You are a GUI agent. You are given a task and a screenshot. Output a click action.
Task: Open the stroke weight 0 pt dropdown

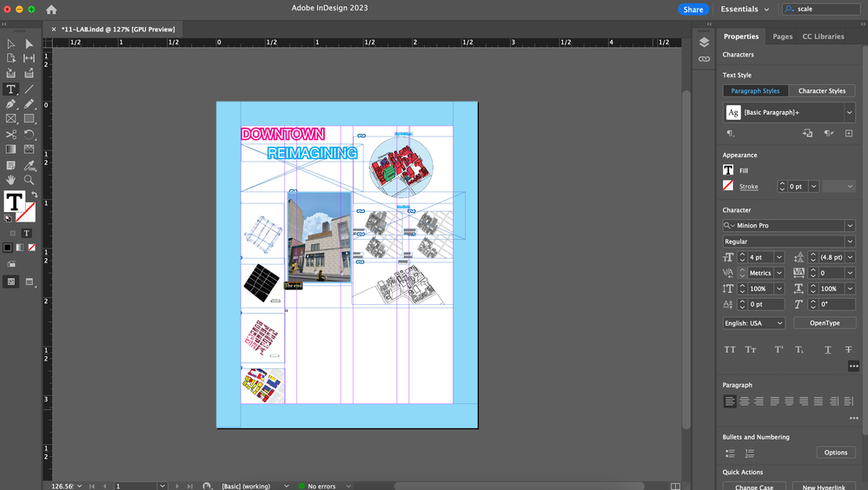coord(814,187)
